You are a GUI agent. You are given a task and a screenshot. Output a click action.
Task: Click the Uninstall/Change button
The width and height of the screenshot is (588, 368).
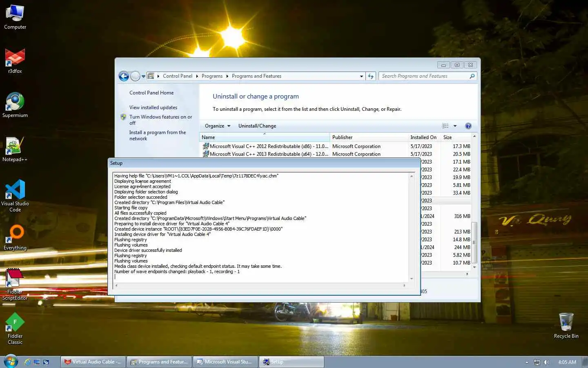click(257, 126)
